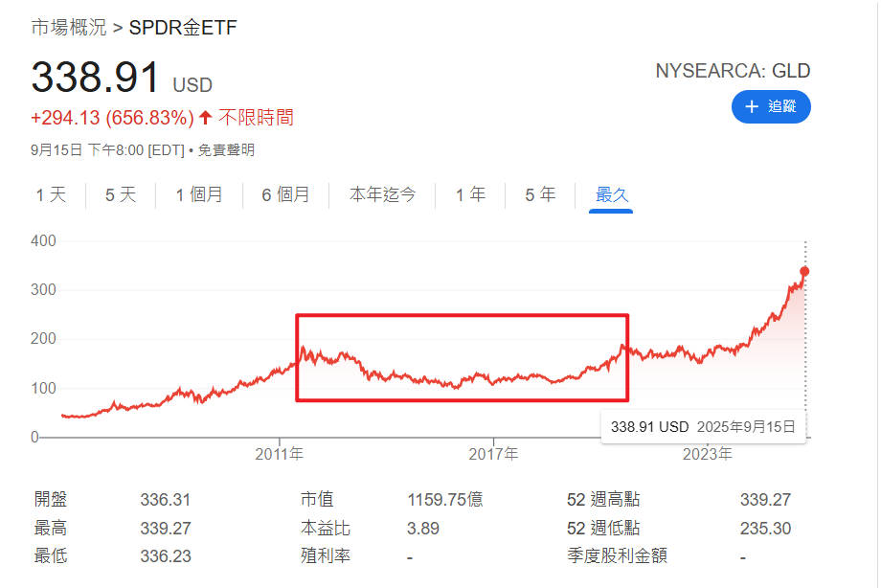Click the 市場概況 breadcrumb link
881x588 pixels.
[69, 28]
